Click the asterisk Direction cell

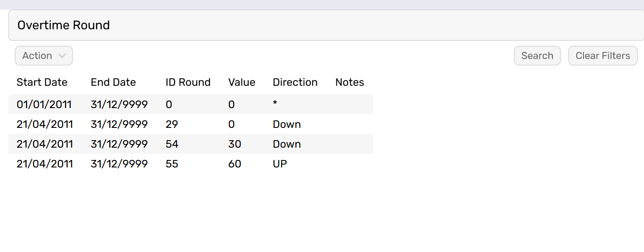pos(275,105)
